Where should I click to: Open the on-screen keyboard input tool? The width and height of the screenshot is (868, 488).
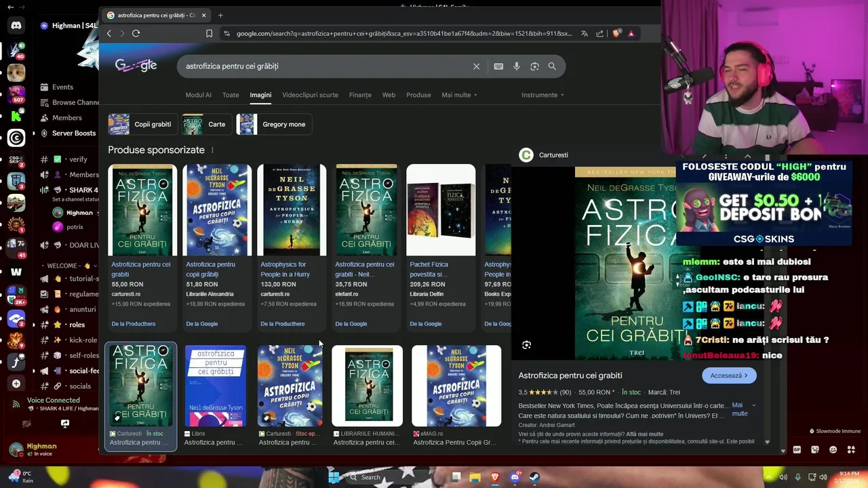coord(498,66)
